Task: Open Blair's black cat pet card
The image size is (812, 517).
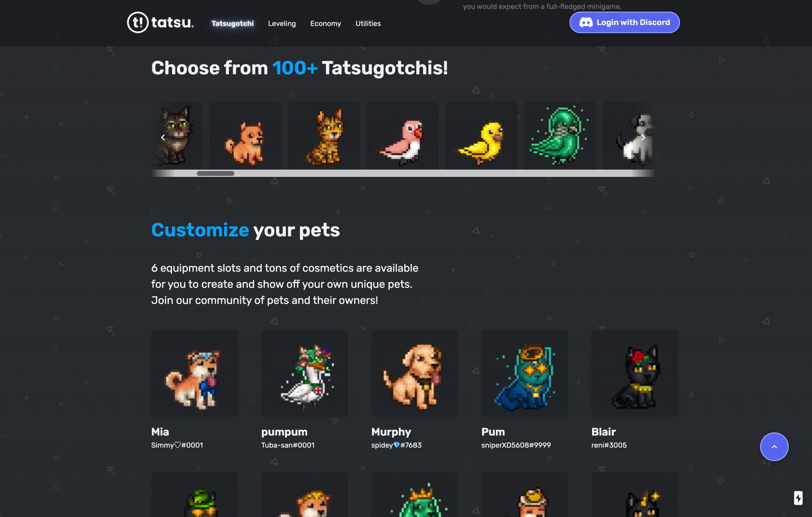Action: pyautogui.click(x=634, y=373)
